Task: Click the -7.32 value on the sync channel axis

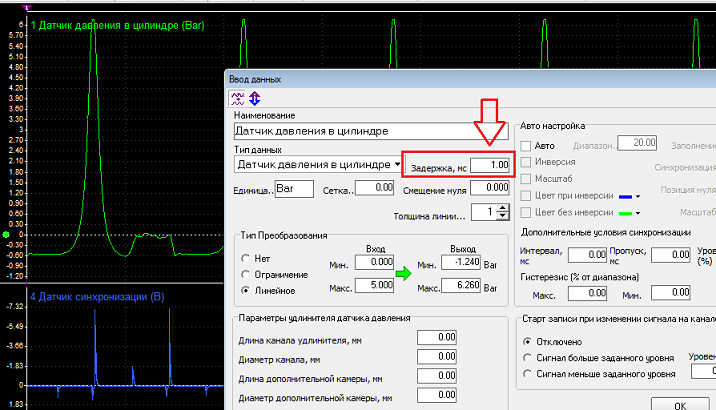Action: [x=14, y=306]
